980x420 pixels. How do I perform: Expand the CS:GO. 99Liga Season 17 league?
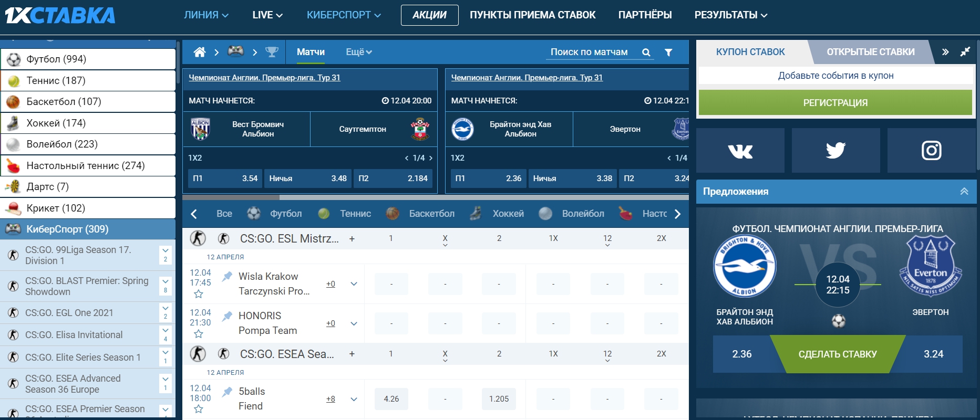point(166,255)
